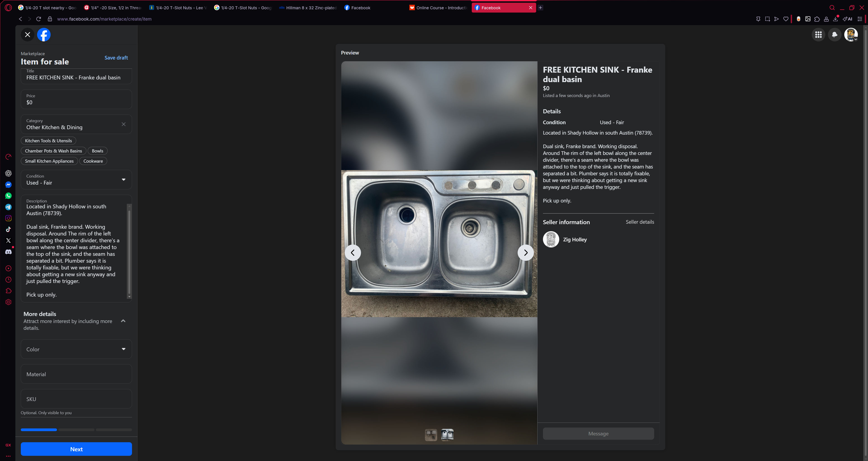Open the Facebook apps grid menu

tap(818, 34)
